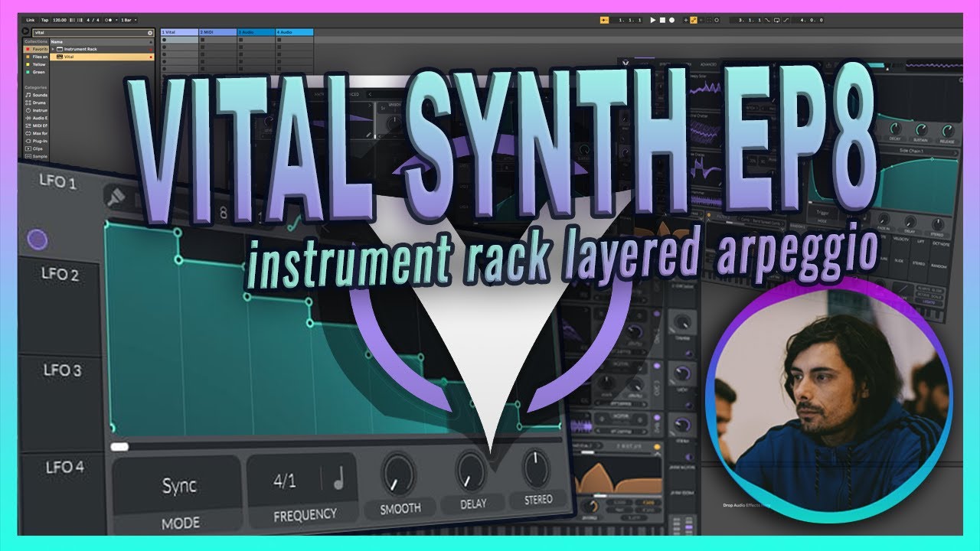
Task: Click the 120.00 tempo field
Action: tap(60, 20)
